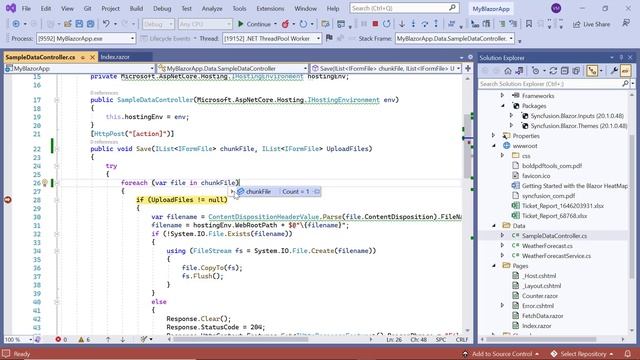Click the Properties wrench icon
Screen dimensions: 640x360
tap(614, 71)
